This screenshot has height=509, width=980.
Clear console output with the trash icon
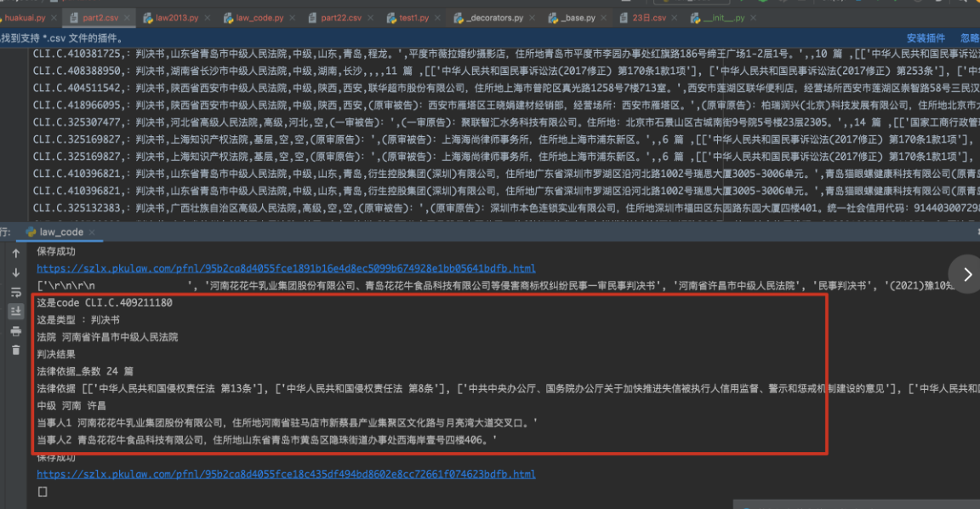(15, 352)
